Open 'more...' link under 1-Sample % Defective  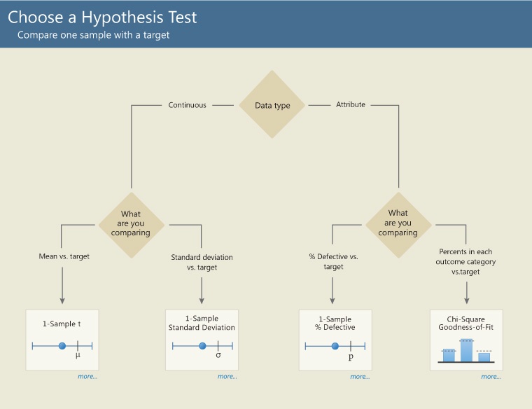point(360,377)
